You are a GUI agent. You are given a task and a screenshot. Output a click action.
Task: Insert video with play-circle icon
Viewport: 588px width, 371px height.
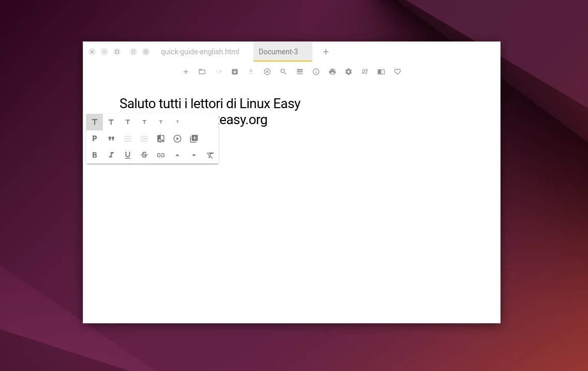[177, 139]
